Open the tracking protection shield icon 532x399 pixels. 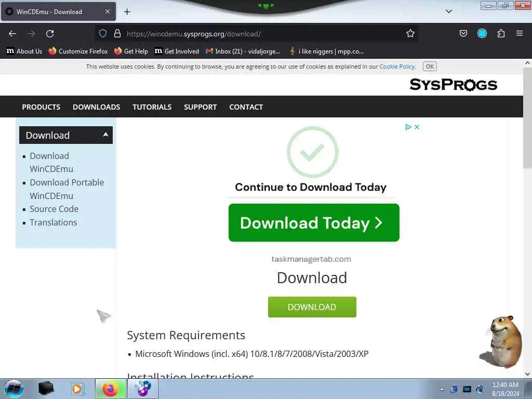[103, 33]
